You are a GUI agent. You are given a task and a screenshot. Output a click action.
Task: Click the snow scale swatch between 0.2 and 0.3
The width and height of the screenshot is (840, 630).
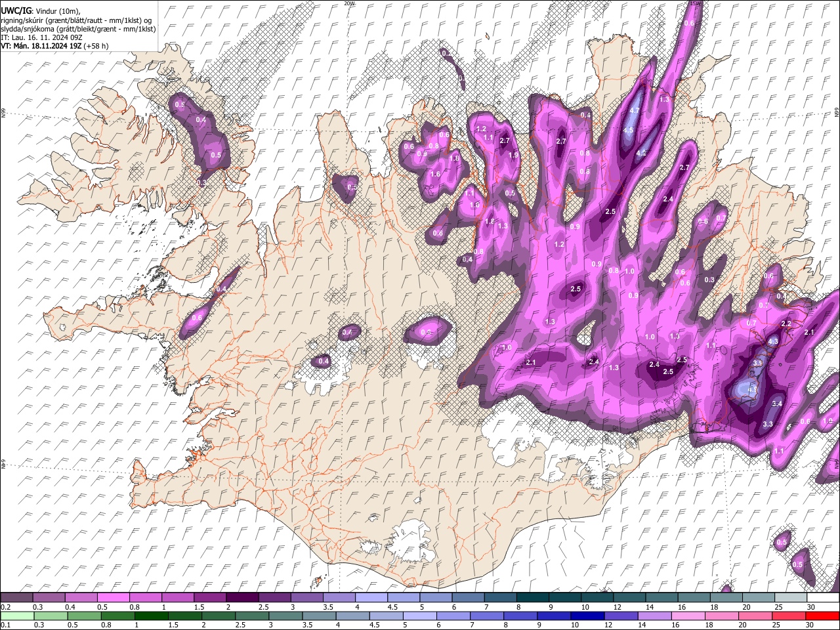tap(17, 598)
